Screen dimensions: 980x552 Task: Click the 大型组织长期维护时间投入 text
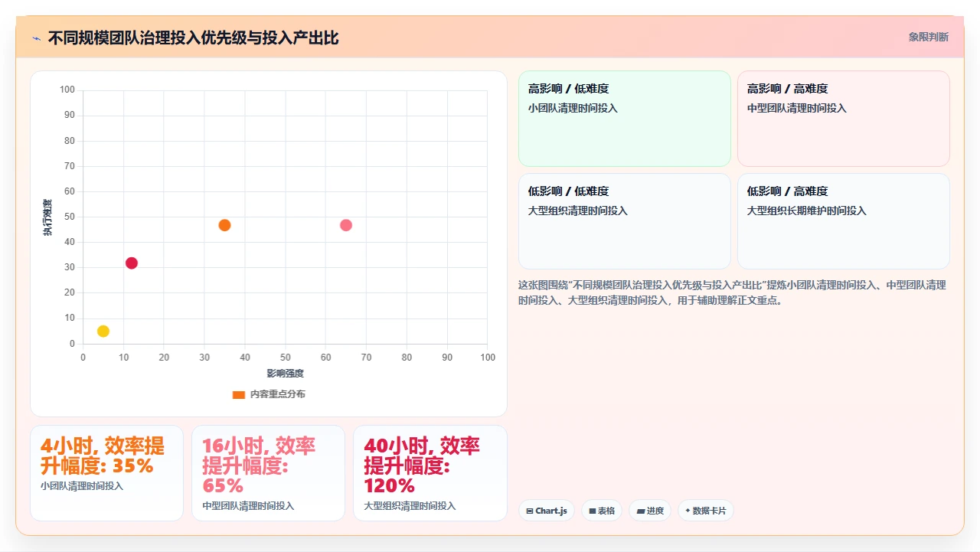coord(807,211)
